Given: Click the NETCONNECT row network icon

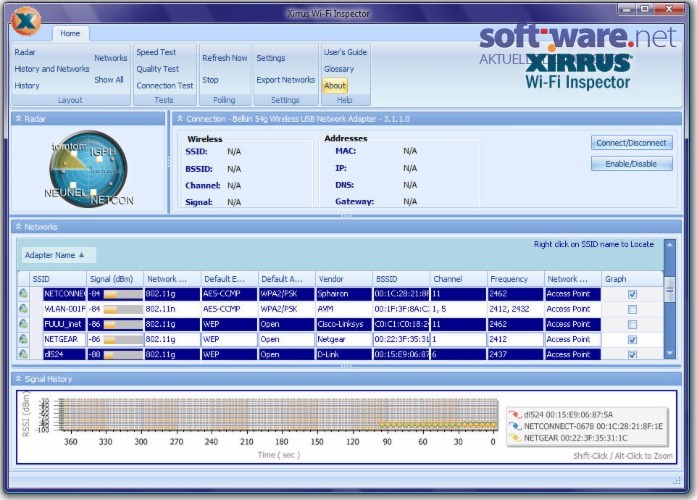Looking at the screenshot, I should pyautogui.click(x=23, y=293).
